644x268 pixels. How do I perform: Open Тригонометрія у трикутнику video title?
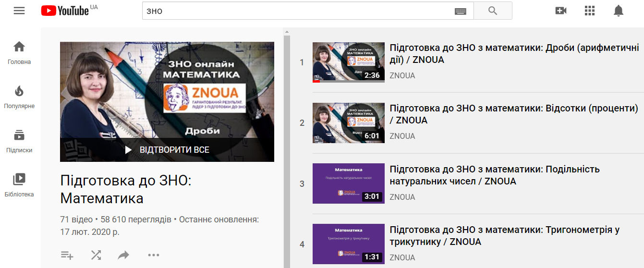(505, 236)
